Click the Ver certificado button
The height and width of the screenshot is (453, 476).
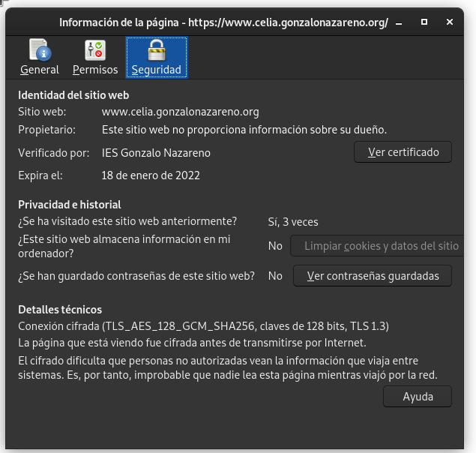tap(403, 152)
